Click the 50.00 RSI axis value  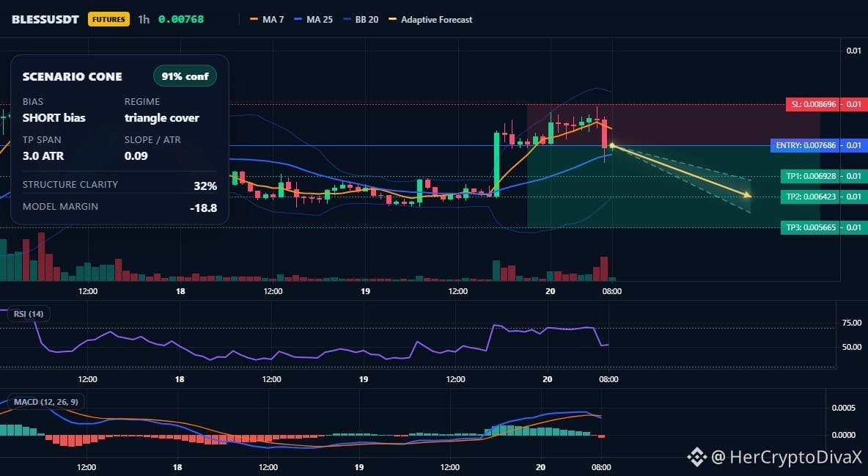pos(851,347)
